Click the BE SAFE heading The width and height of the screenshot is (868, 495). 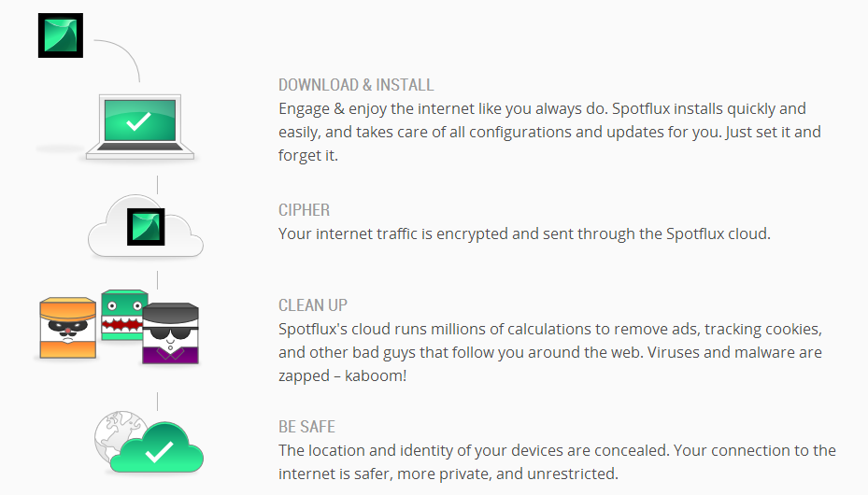coord(306,427)
